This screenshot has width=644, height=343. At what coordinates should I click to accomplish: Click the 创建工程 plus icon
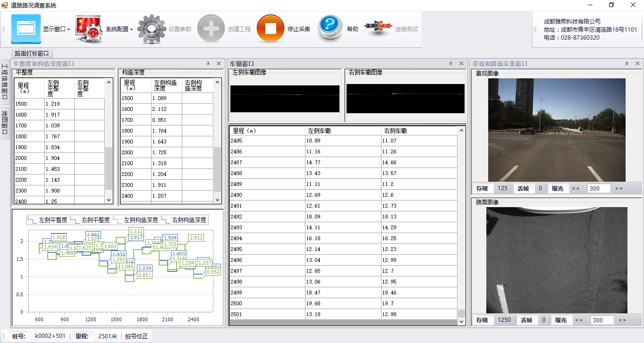tap(211, 29)
